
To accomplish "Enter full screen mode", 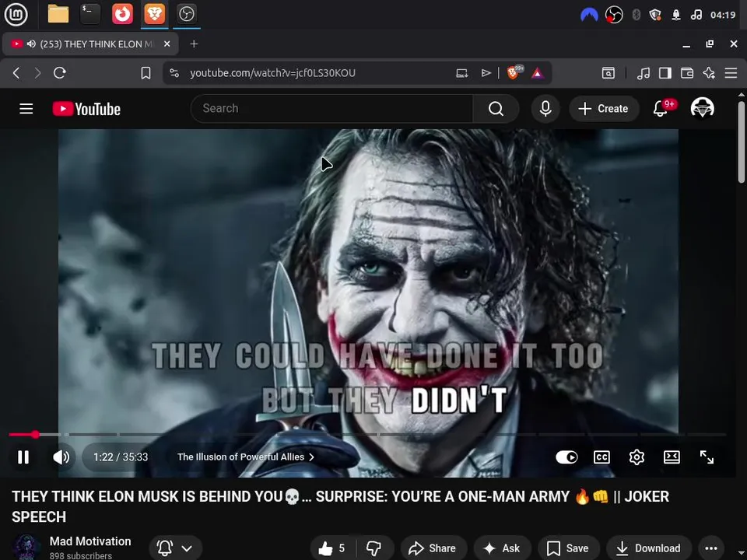I will [707, 457].
